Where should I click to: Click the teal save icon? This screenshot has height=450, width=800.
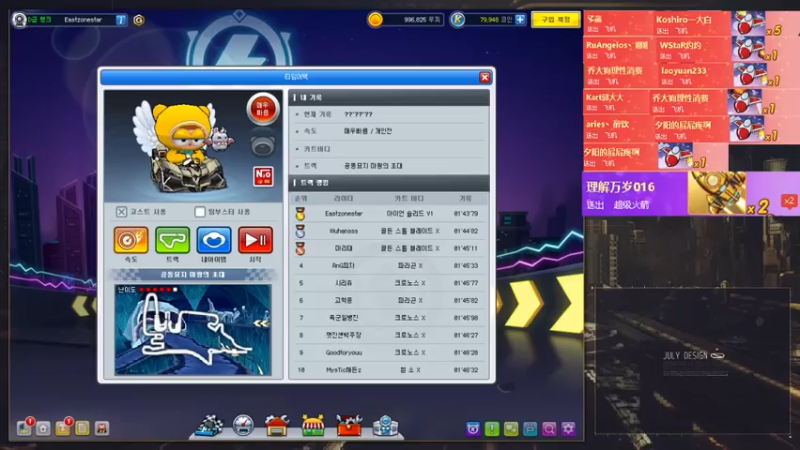coord(530,429)
